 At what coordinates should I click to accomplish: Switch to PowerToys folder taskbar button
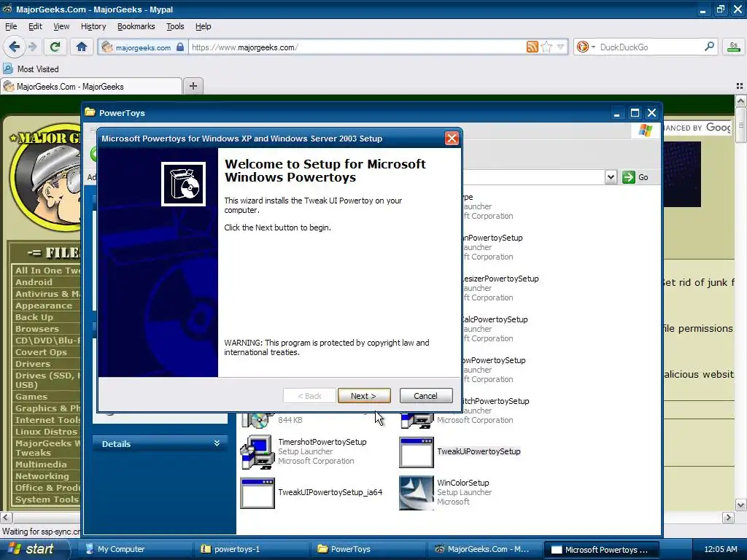(368, 549)
